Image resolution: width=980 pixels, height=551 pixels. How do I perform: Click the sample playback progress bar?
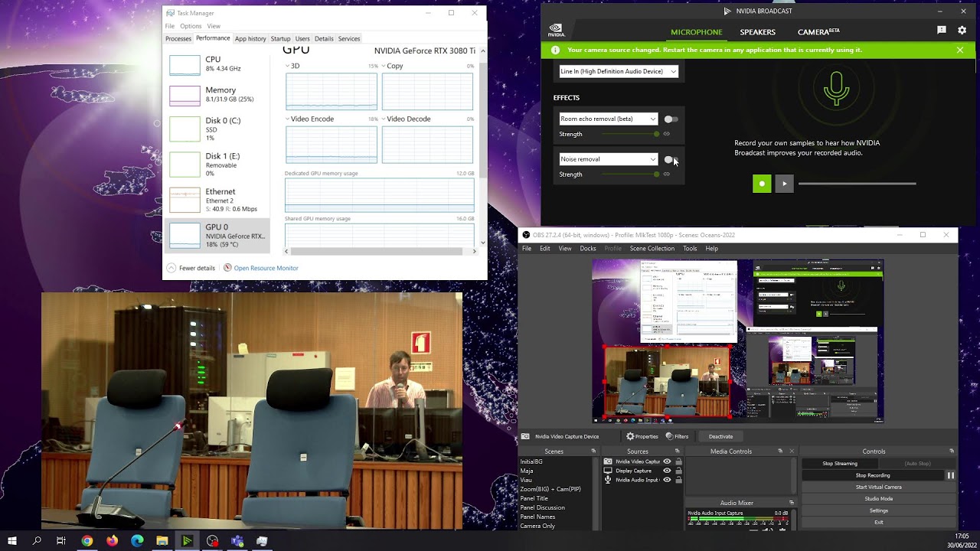[857, 184]
